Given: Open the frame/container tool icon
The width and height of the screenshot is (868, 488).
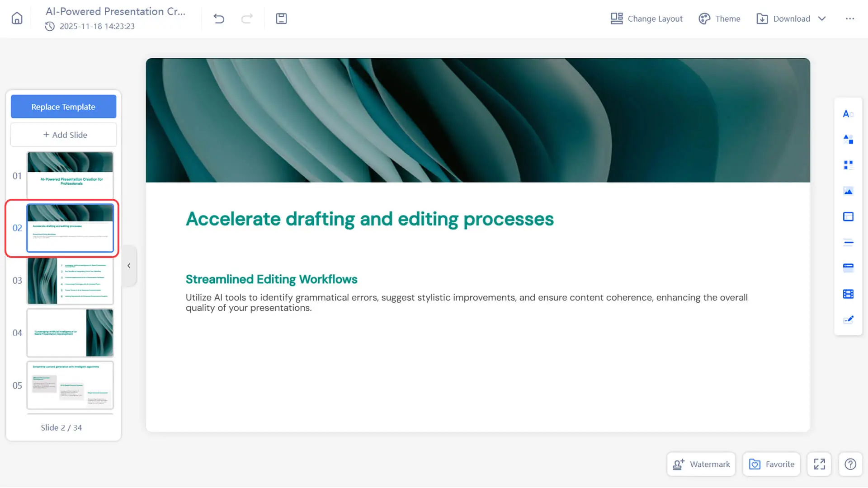Looking at the screenshot, I should 848,217.
